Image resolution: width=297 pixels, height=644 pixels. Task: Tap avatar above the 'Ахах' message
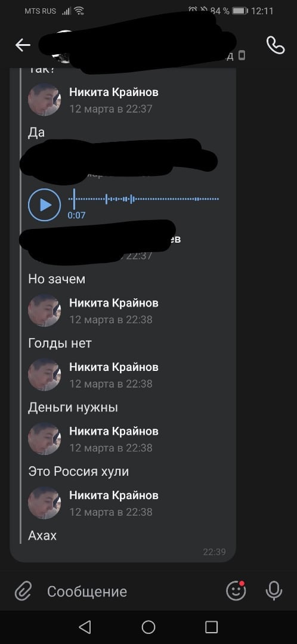[x=44, y=503]
